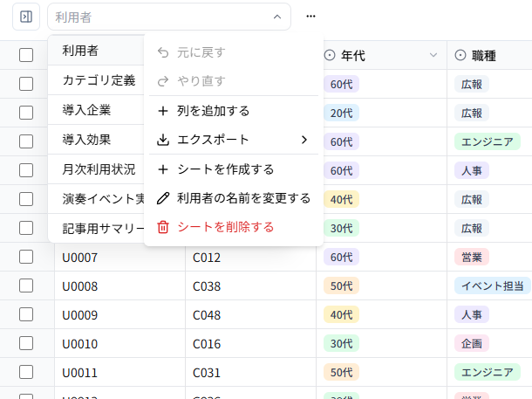The image size is (532, 399).
Task: Click the エンジニア tag in row U0011
Action: (488, 373)
